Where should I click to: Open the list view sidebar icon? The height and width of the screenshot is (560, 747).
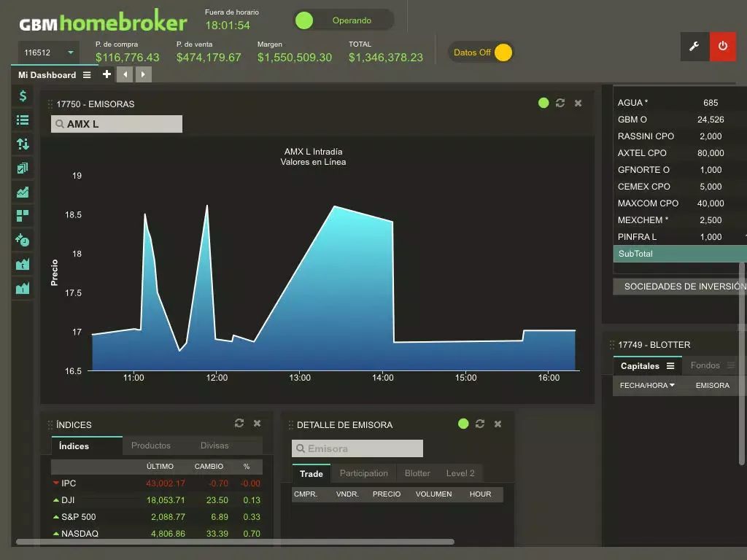[x=23, y=120]
